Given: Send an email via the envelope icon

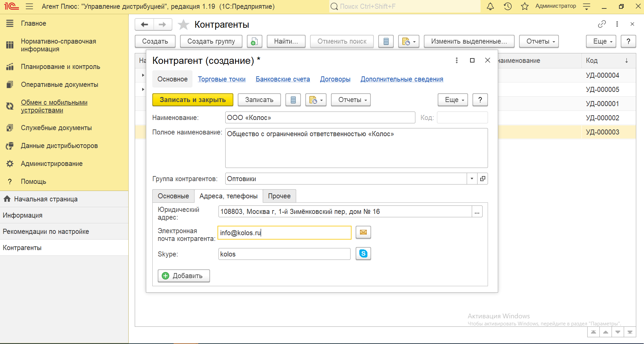Looking at the screenshot, I should [x=363, y=232].
